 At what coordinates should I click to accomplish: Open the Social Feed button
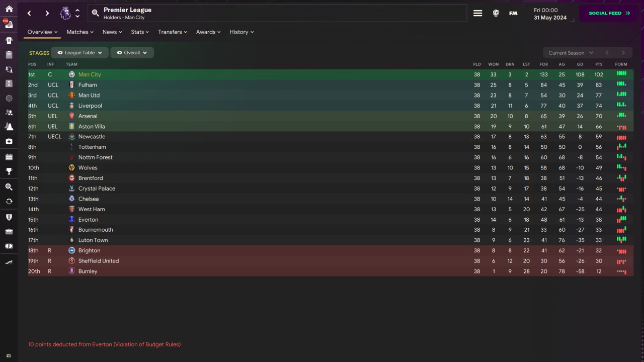(608, 14)
